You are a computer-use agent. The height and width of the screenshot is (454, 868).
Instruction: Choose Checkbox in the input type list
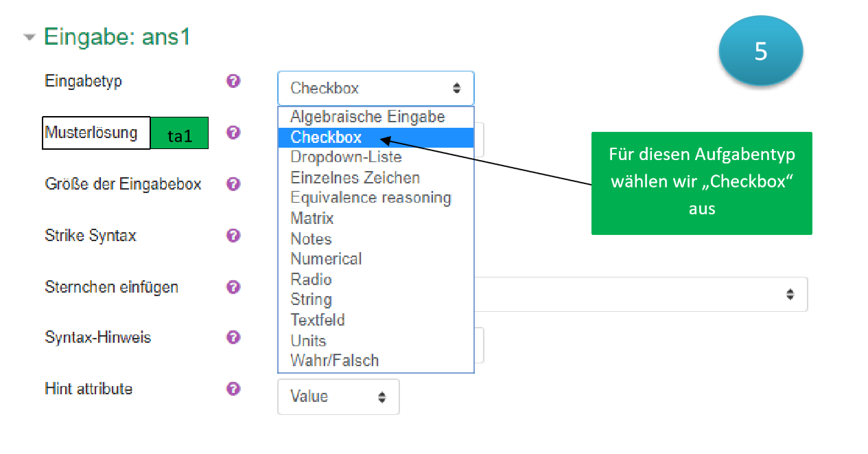326,137
